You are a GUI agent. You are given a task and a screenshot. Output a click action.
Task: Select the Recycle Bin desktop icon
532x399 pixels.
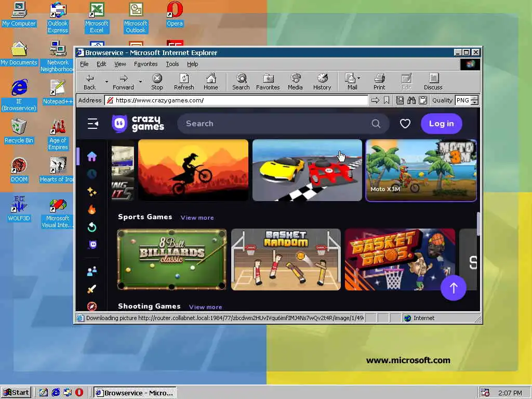point(19,131)
